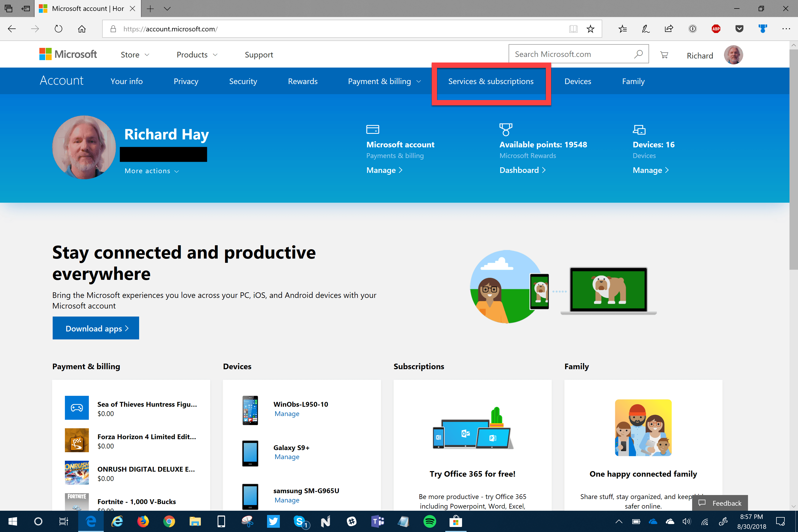Open Skype with its pending notification

[x=301, y=521]
